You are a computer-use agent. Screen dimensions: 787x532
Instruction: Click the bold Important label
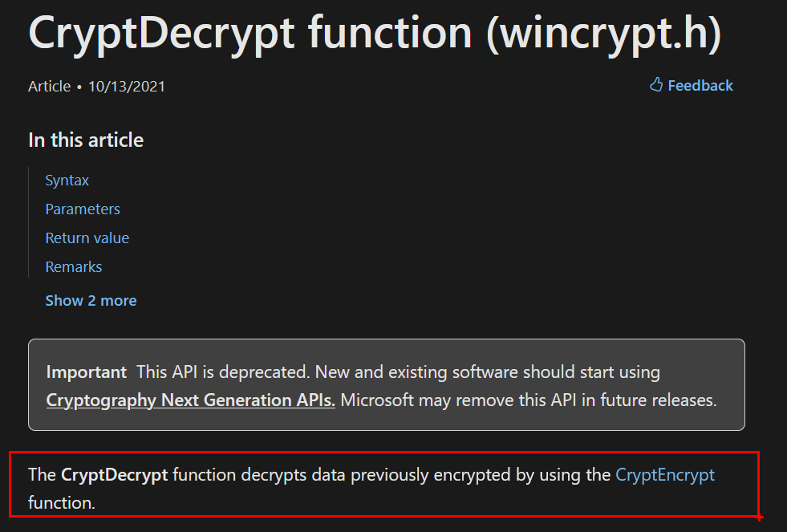87,372
